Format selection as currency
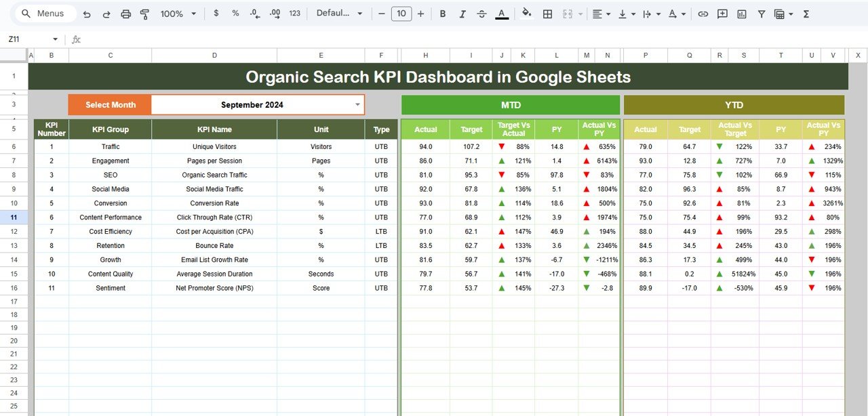 coord(216,13)
